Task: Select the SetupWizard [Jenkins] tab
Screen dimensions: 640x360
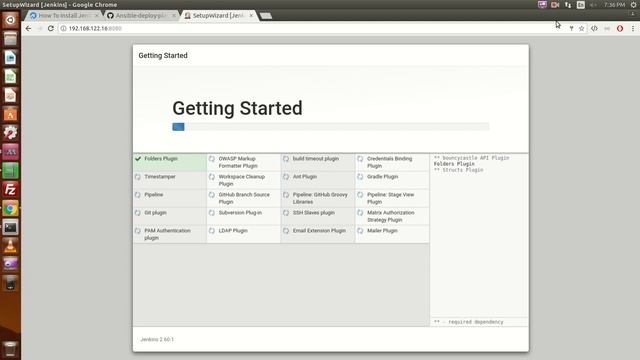Action: [x=218, y=16]
